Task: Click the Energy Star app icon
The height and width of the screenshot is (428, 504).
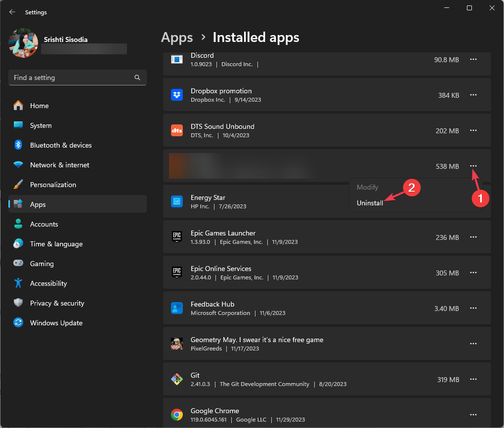Action: 177,201
